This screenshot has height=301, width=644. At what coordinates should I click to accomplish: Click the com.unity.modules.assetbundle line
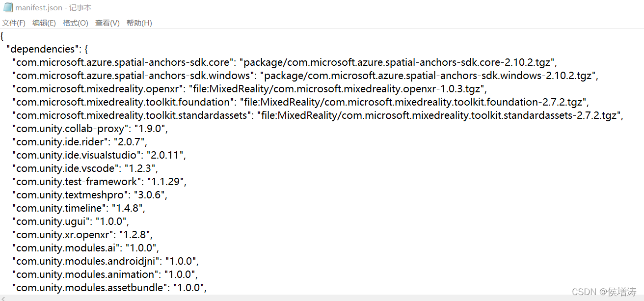click(x=109, y=288)
